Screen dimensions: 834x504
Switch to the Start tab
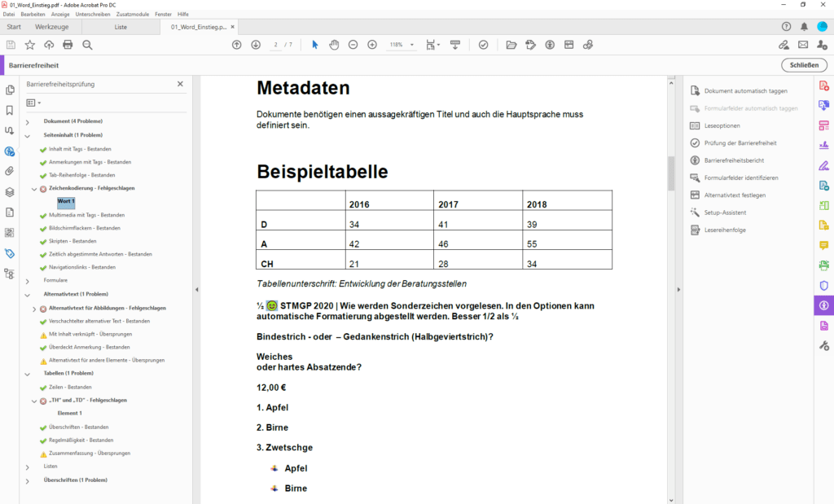[x=14, y=27]
